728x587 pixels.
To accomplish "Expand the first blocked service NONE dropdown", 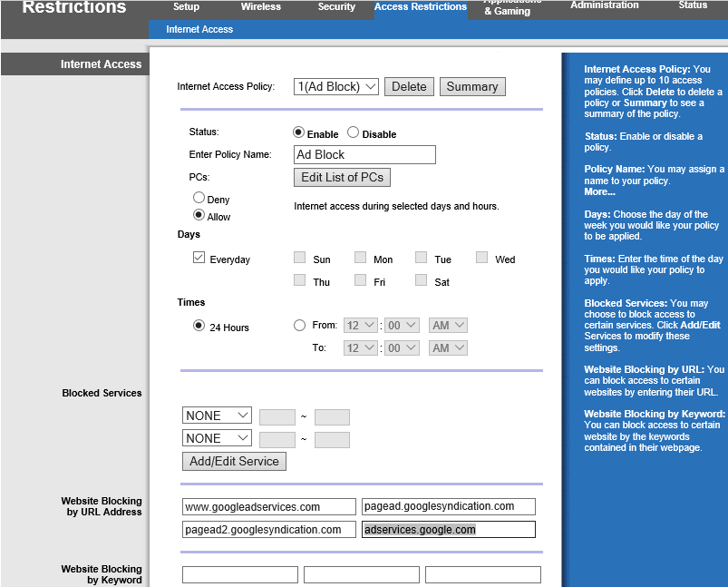I will (217, 416).
